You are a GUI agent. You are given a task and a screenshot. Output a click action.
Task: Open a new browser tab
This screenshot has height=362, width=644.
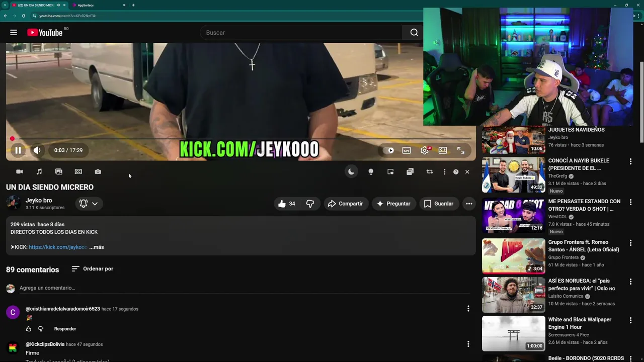[133, 5]
